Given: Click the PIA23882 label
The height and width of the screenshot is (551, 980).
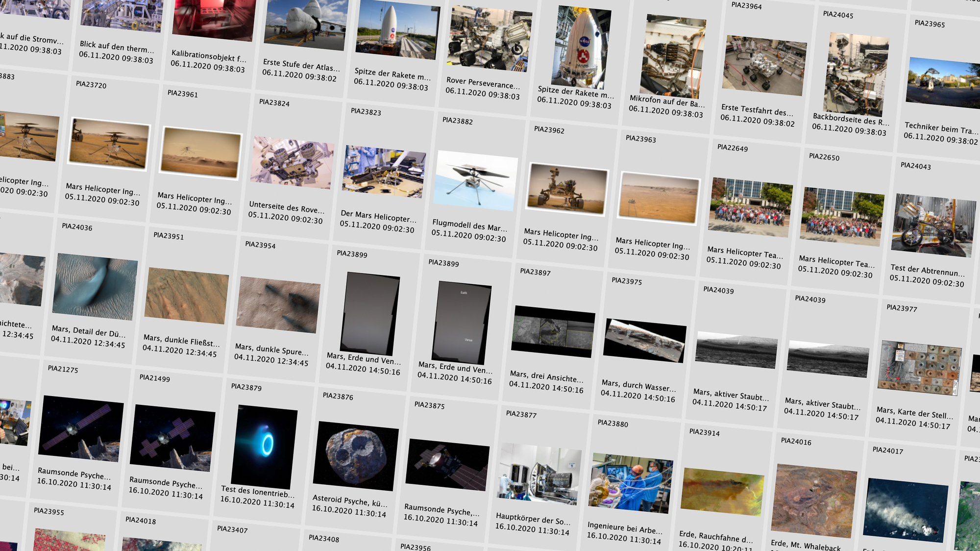Looking at the screenshot, I should [457, 121].
